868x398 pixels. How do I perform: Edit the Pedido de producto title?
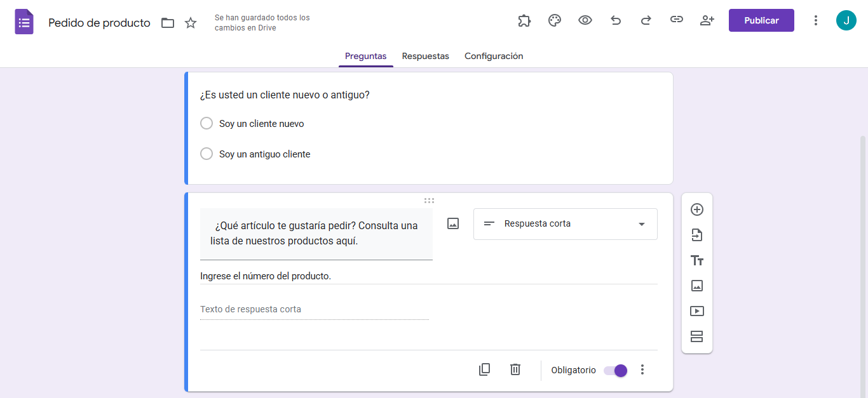(99, 23)
